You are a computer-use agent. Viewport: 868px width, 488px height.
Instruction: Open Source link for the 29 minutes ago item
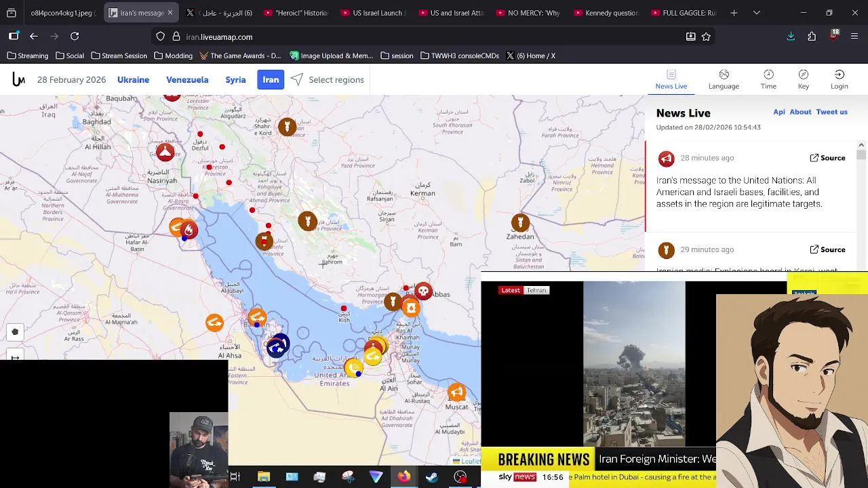pos(827,249)
